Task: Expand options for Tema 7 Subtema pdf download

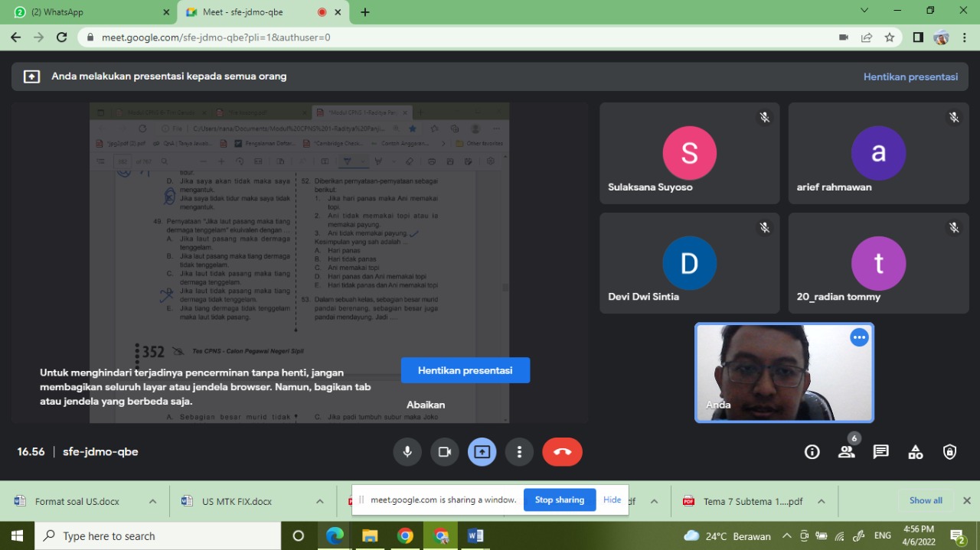Action: click(821, 502)
